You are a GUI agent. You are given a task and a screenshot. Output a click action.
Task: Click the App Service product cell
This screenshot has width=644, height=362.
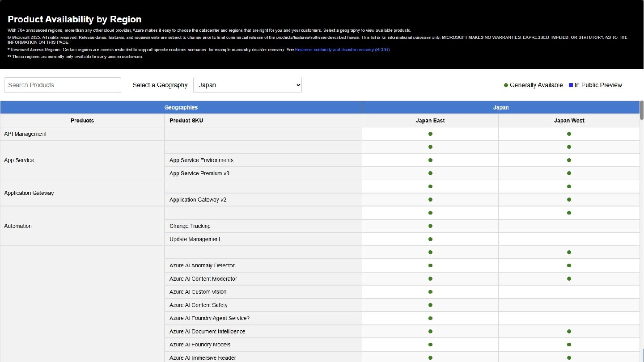[82, 160]
